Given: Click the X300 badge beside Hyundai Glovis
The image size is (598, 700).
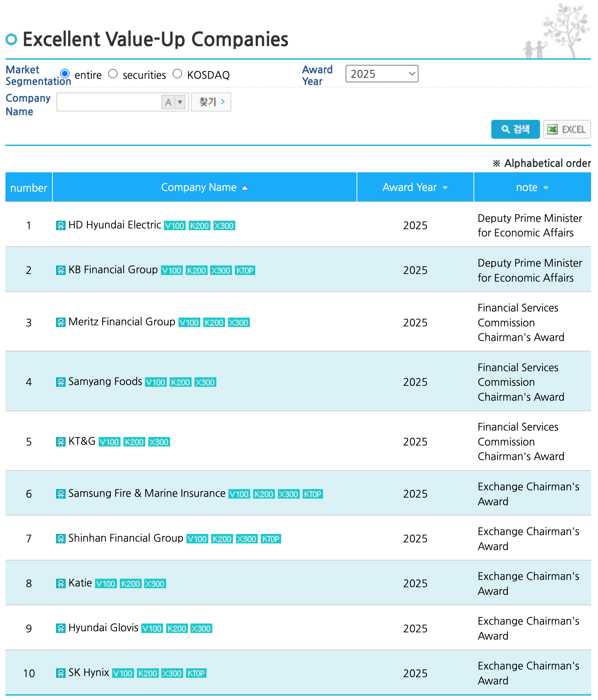Looking at the screenshot, I should pyautogui.click(x=201, y=629).
